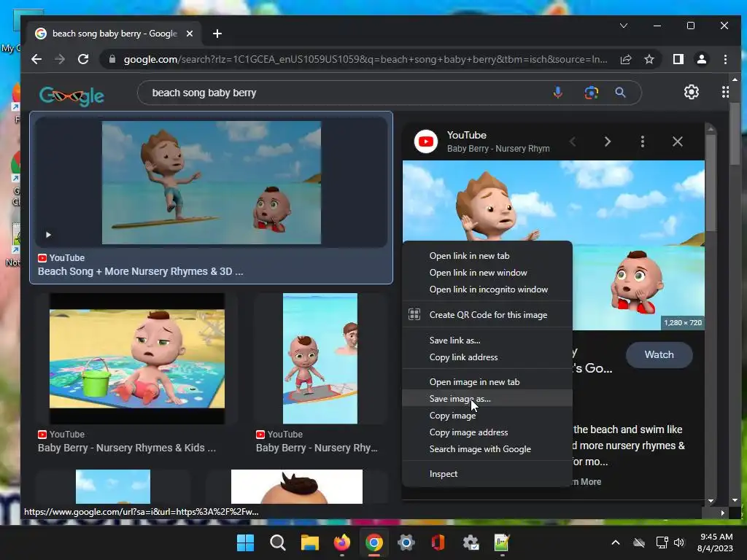
Task: Show the next image in the preview panel
Action: click(x=608, y=141)
